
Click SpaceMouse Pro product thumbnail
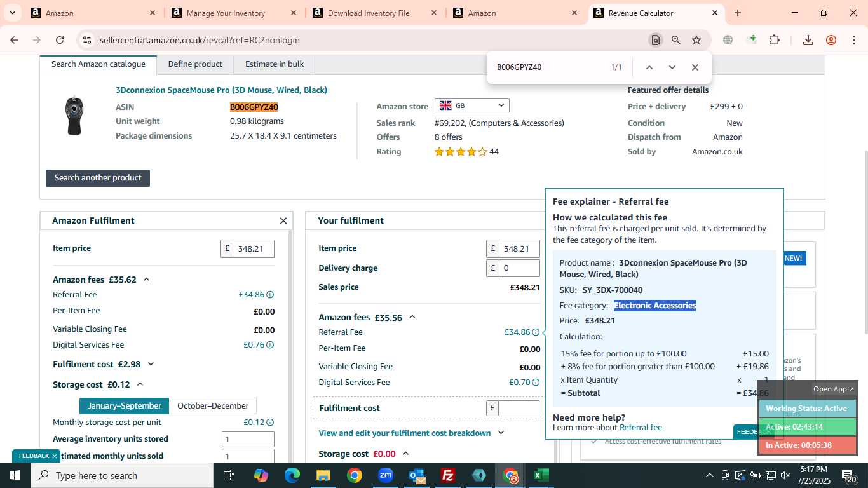[x=75, y=116]
